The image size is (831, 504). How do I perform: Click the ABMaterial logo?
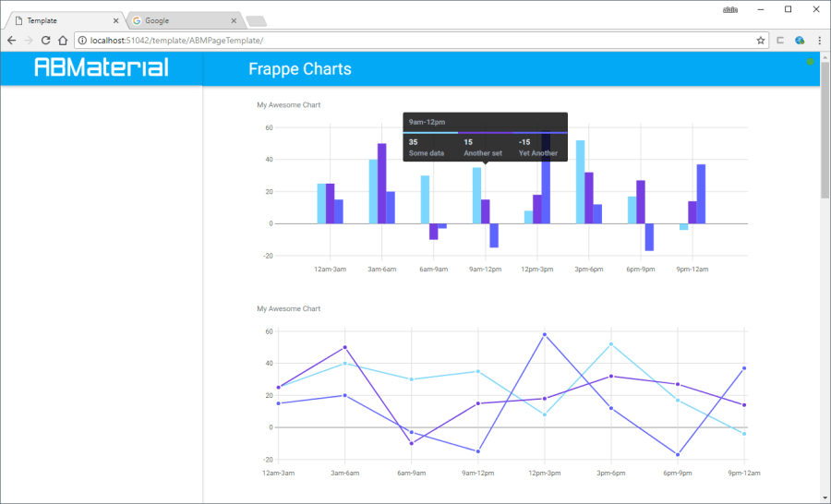point(102,68)
